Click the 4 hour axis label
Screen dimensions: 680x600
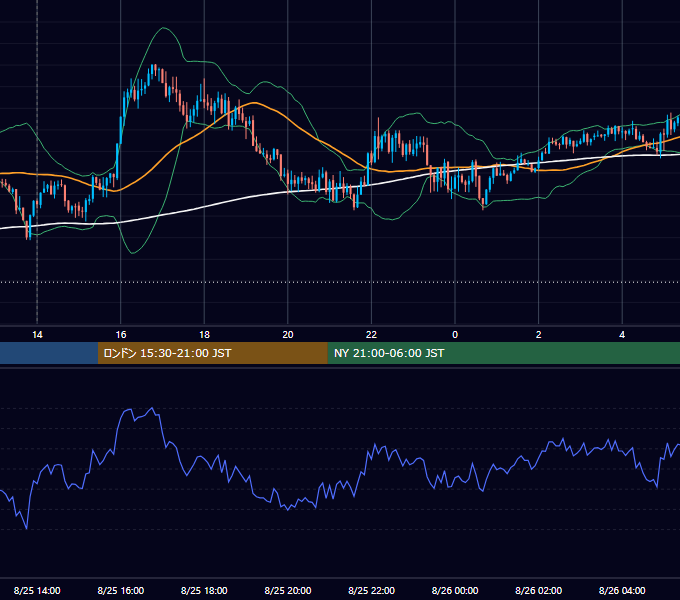pos(622,335)
